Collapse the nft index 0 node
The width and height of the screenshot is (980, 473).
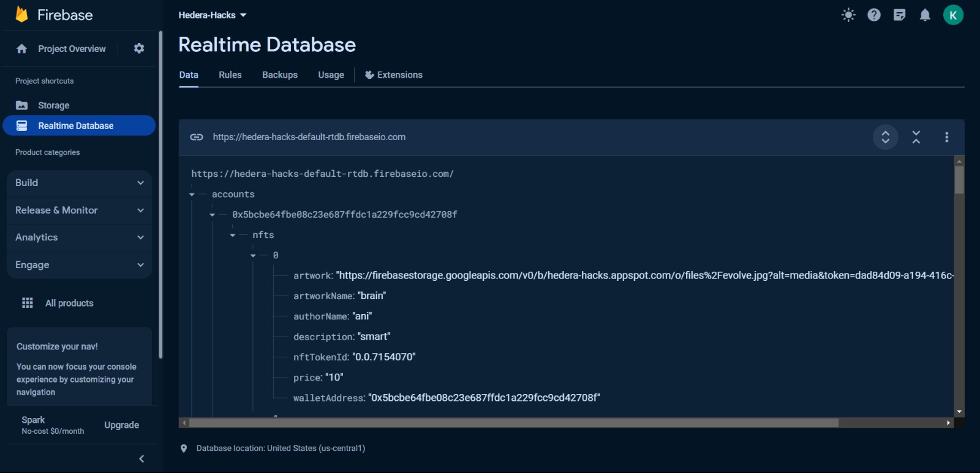coord(253,255)
